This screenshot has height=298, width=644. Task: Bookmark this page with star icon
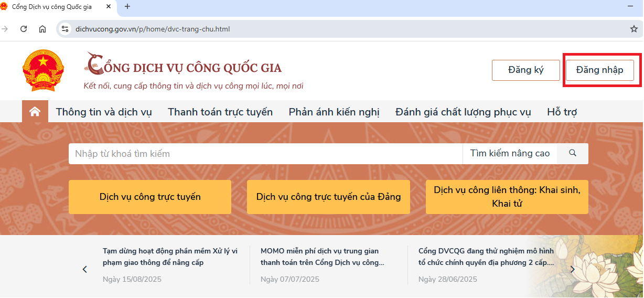click(634, 29)
